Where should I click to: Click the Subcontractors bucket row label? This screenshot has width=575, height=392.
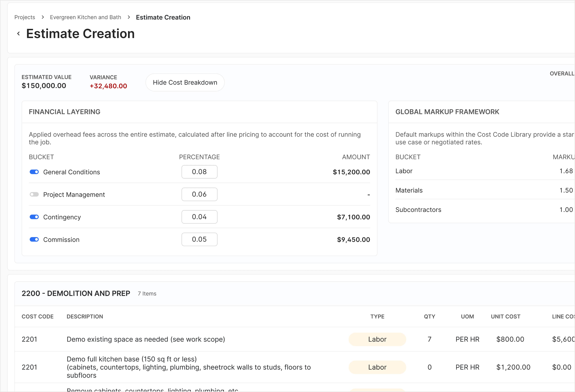pyautogui.click(x=418, y=210)
